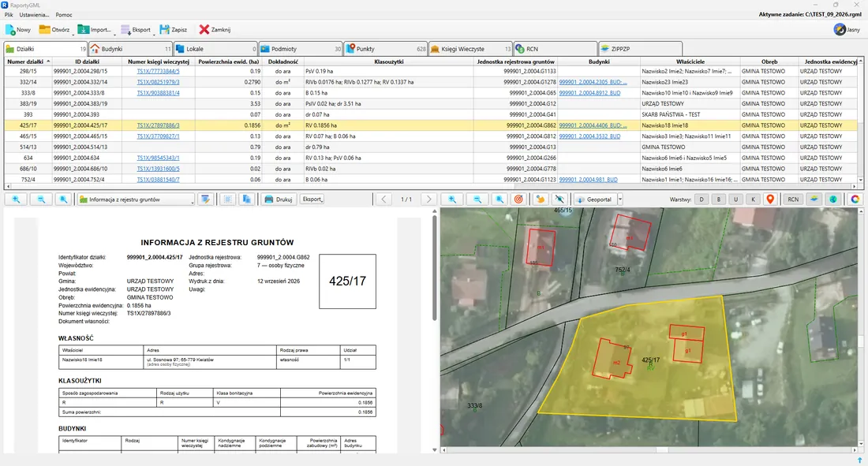Close the task with the red Zamknij X

[x=215, y=30]
